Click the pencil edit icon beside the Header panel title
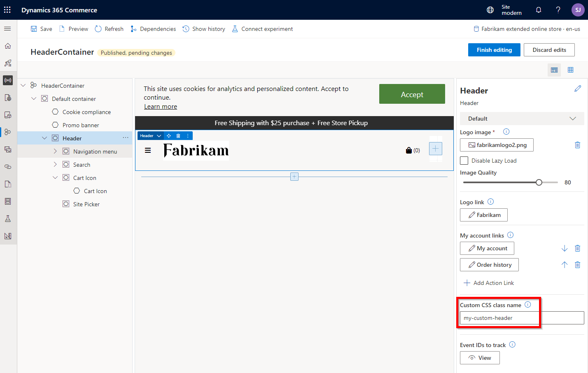588x373 pixels. tap(578, 88)
